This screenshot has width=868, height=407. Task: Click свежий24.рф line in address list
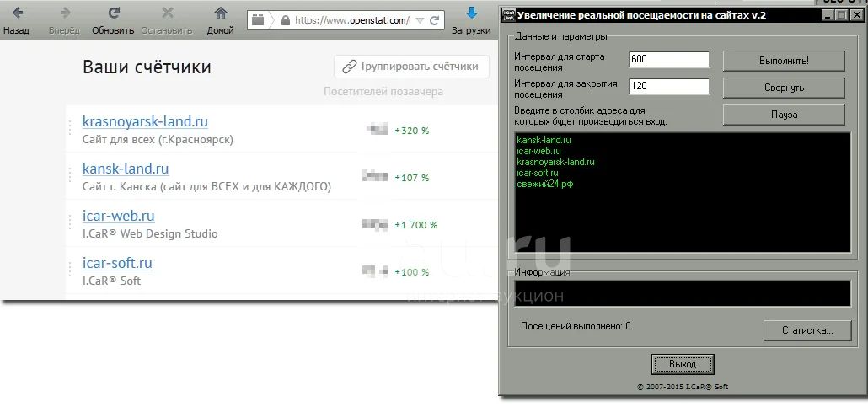545,184
